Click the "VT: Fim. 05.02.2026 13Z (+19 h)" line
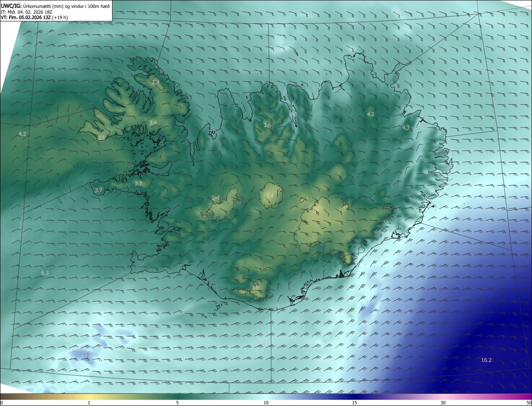The height and width of the screenshot is (406, 532). tap(34, 17)
